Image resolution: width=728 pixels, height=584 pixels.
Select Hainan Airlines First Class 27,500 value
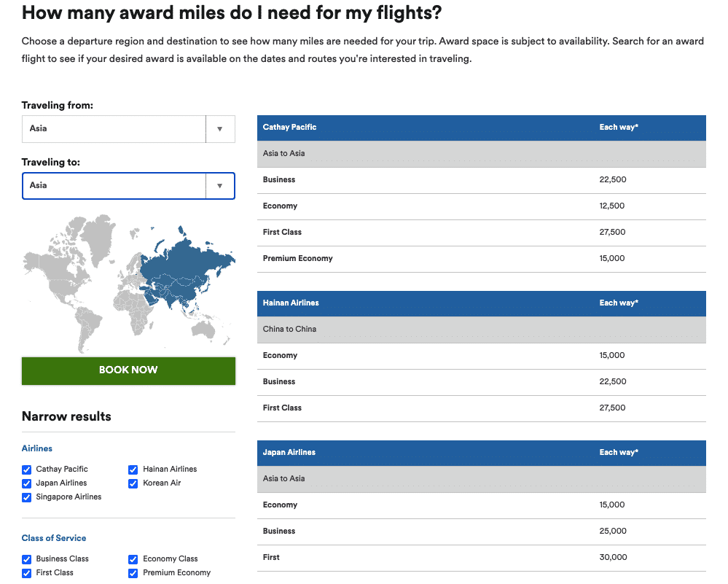(612, 408)
